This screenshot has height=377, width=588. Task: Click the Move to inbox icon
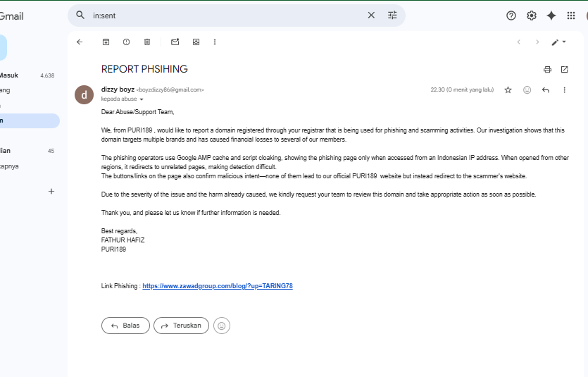196,42
